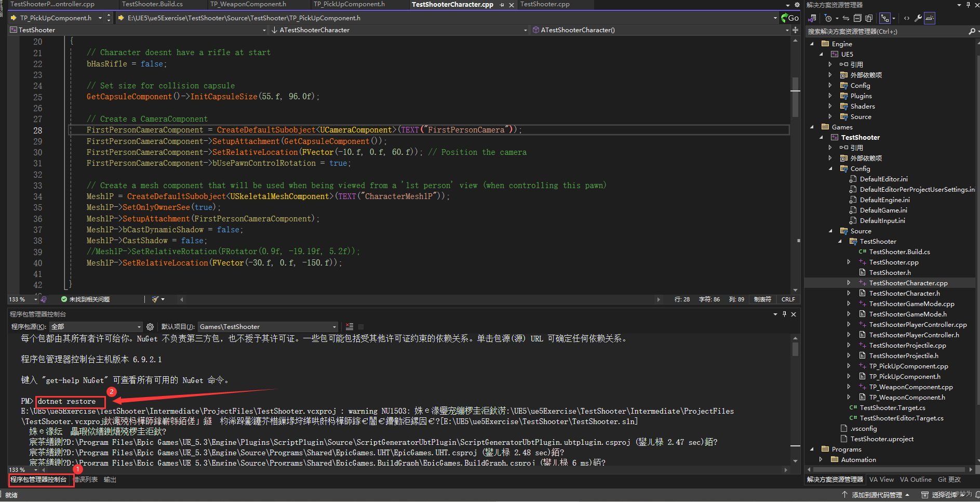This screenshot has height=502, width=980.
Task: Open ATestShooterCharacter class dropdown
Action: pyautogui.click(x=526, y=30)
